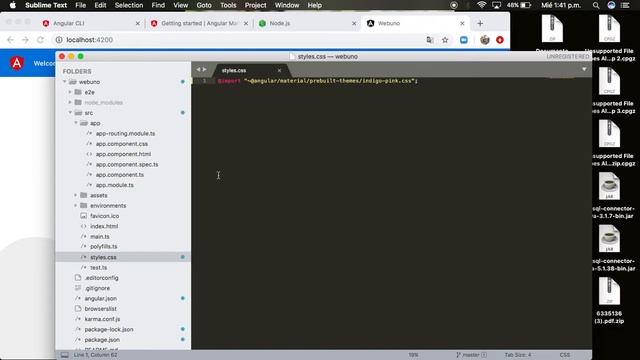Click the localhost:4200 address bar
The image size is (640, 360).
237,40
